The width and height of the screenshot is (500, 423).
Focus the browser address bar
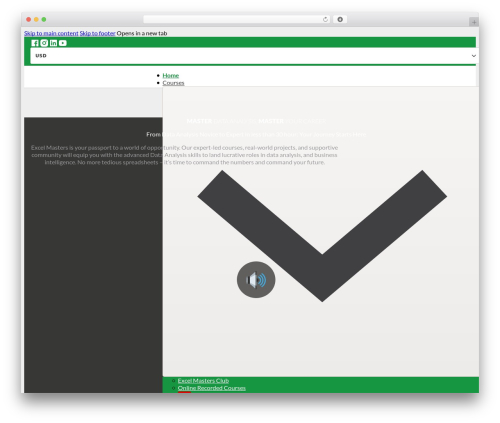[x=237, y=19]
